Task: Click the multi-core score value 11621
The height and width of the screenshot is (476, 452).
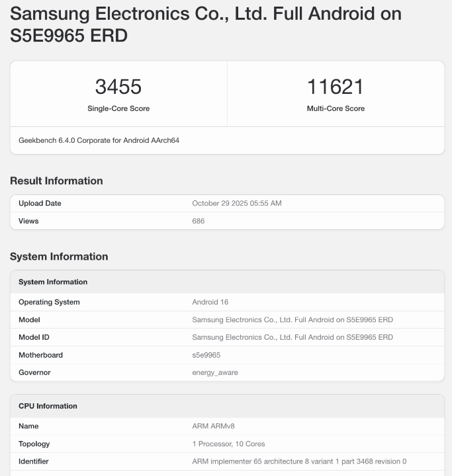Action: [336, 87]
